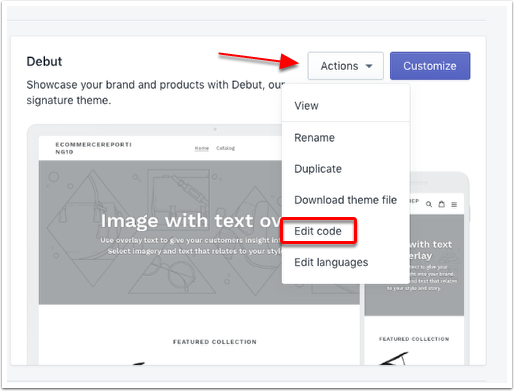Select View from the Actions menu
This screenshot has height=391, width=514.
coord(346,106)
